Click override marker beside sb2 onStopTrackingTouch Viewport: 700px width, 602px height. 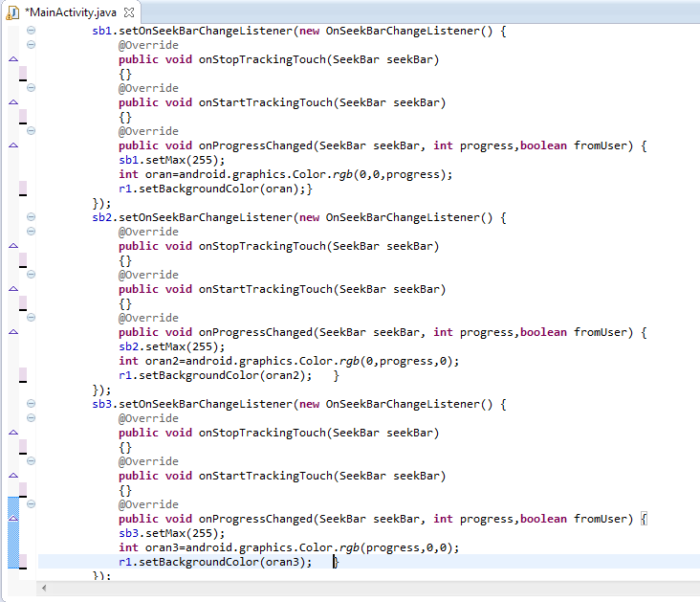pos(12,246)
